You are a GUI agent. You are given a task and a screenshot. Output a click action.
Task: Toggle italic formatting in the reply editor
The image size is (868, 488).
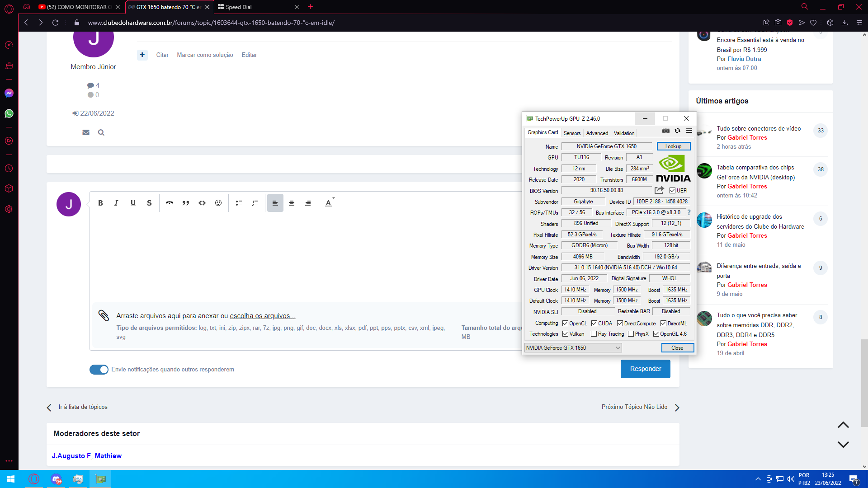click(x=116, y=203)
